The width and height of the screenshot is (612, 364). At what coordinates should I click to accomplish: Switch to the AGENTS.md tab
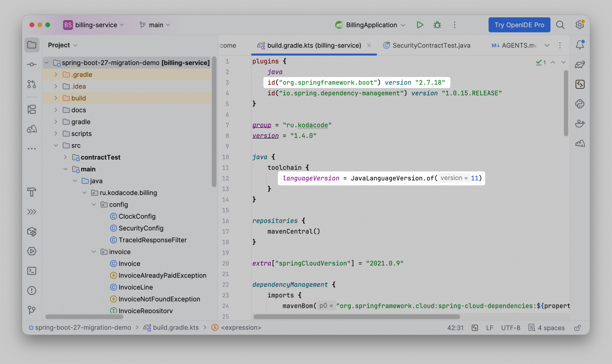click(x=514, y=45)
